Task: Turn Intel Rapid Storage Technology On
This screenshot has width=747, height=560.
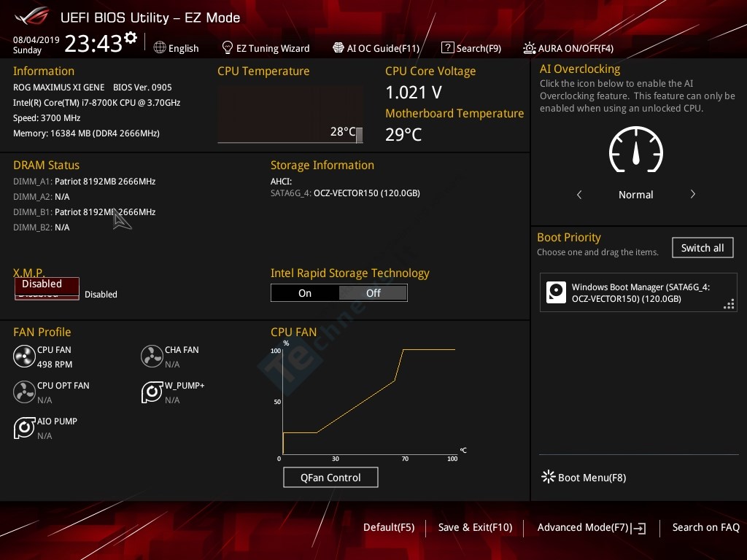Action: tap(305, 293)
